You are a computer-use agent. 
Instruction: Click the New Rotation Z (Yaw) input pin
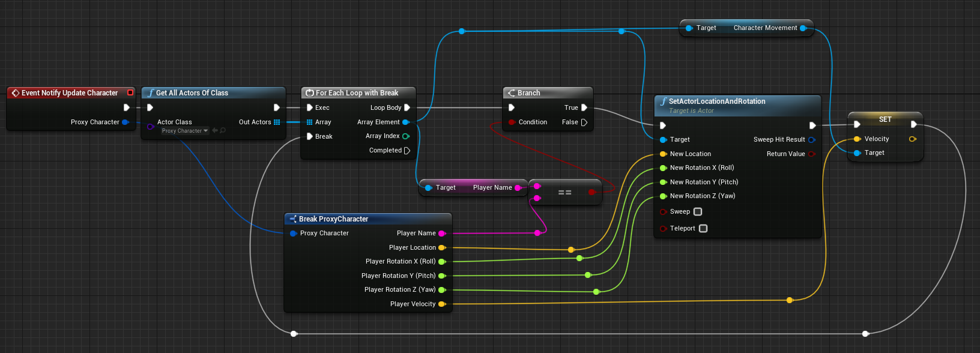pos(663,196)
